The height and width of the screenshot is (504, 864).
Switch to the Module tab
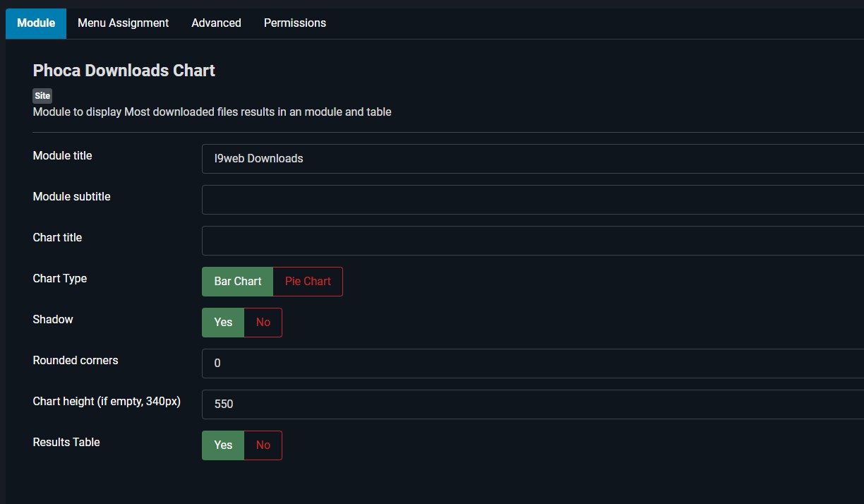tap(36, 23)
